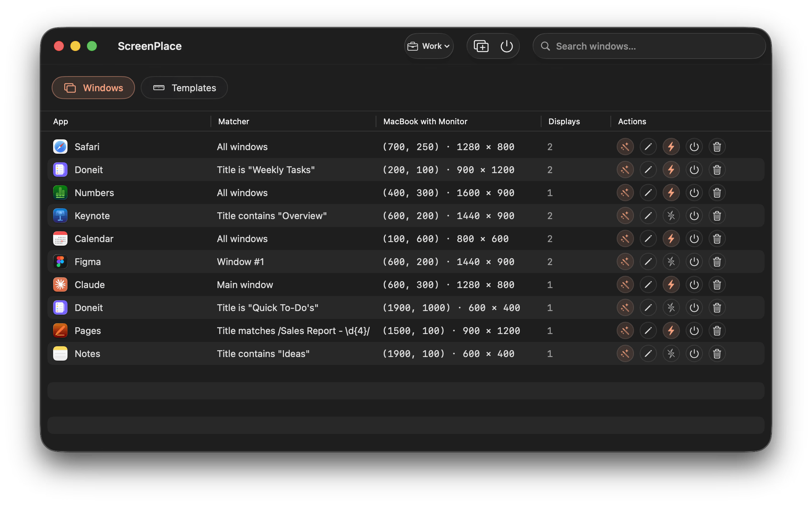This screenshot has height=505, width=812.
Task: Toggle the power icon in Calendar row
Action: click(x=694, y=238)
